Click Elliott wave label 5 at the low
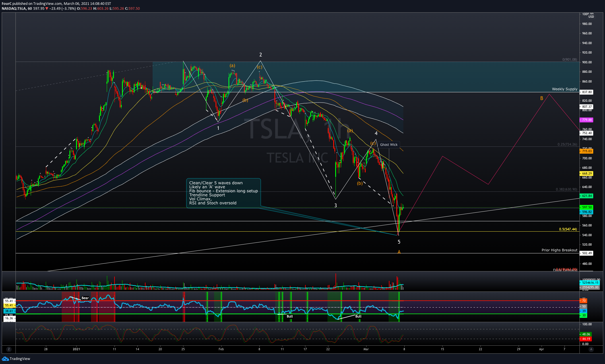This screenshot has width=605, height=364. click(x=399, y=242)
